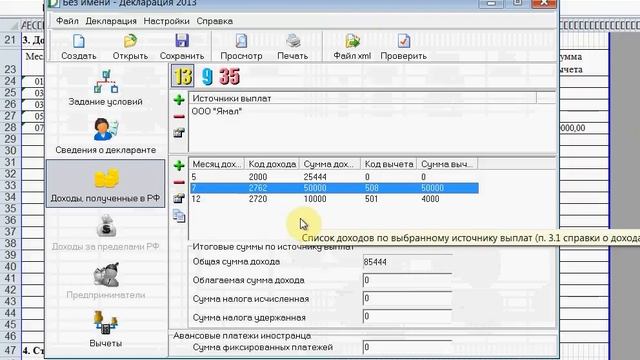Open Задание условий section
The width and height of the screenshot is (640, 360).
tap(106, 88)
